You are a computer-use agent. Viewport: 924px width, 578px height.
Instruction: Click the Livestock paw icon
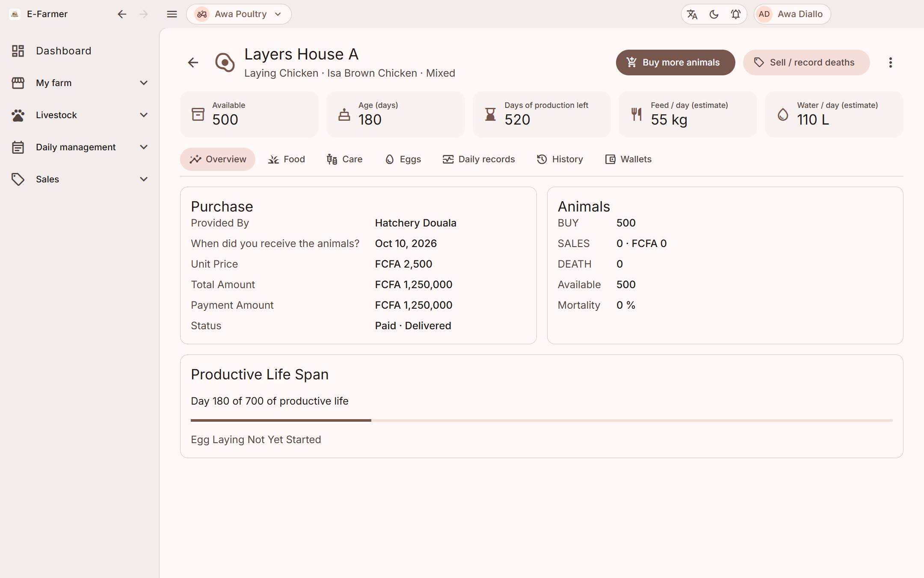tap(18, 115)
